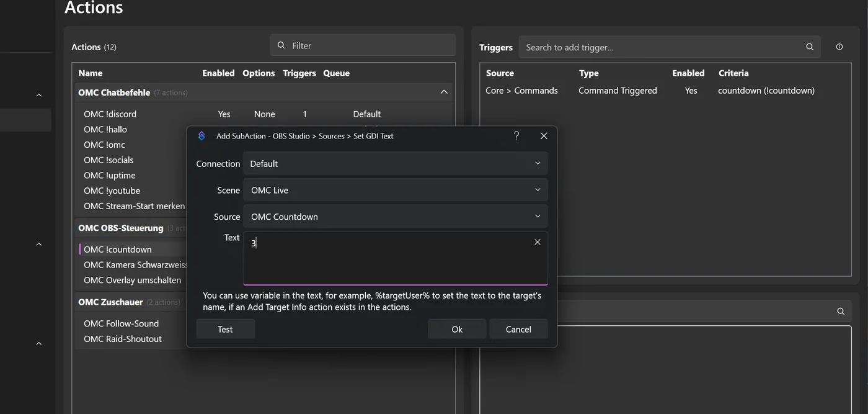
Task: Click the OMC OBS-Steuerung group header
Action: click(x=121, y=228)
